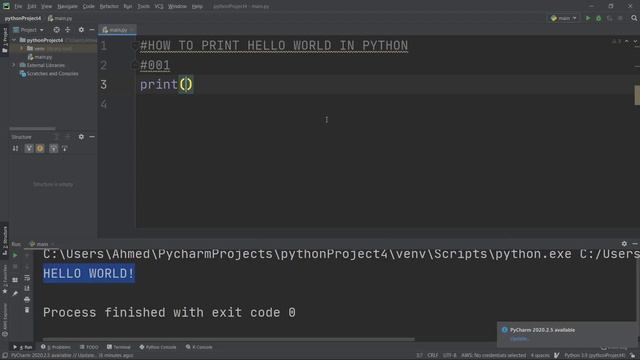Screen dimensions: 640x360
Task: Click the Project vertical side tab
Action: coord(4,40)
